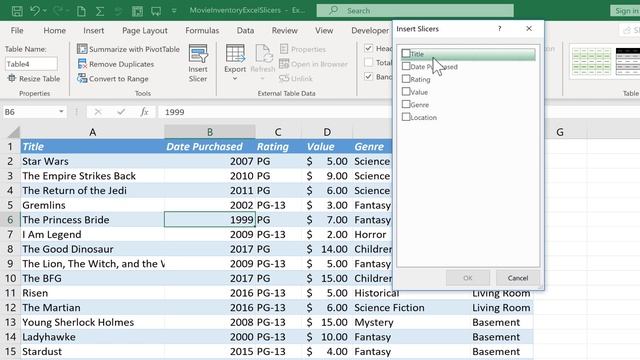Click Remove Duplicates icon

[82, 64]
